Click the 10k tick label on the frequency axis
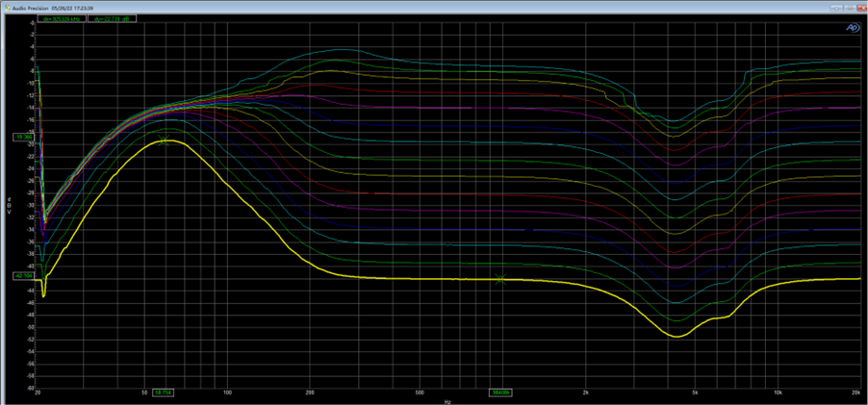Screen dimensions: 868x405 [778, 392]
